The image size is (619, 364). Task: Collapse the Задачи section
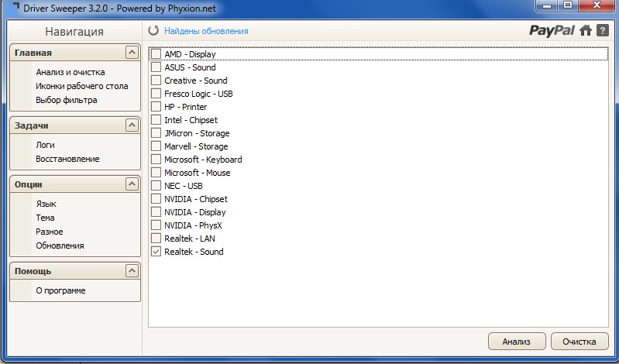(x=132, y=125)
